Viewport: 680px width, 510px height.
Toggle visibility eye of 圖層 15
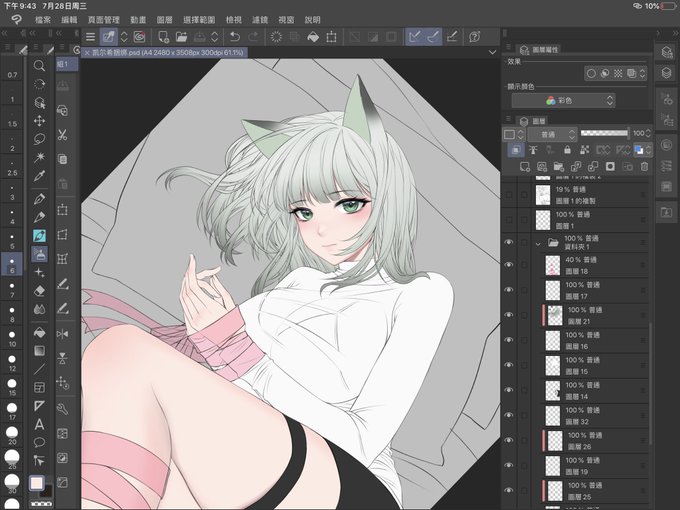tap(509, 365)
